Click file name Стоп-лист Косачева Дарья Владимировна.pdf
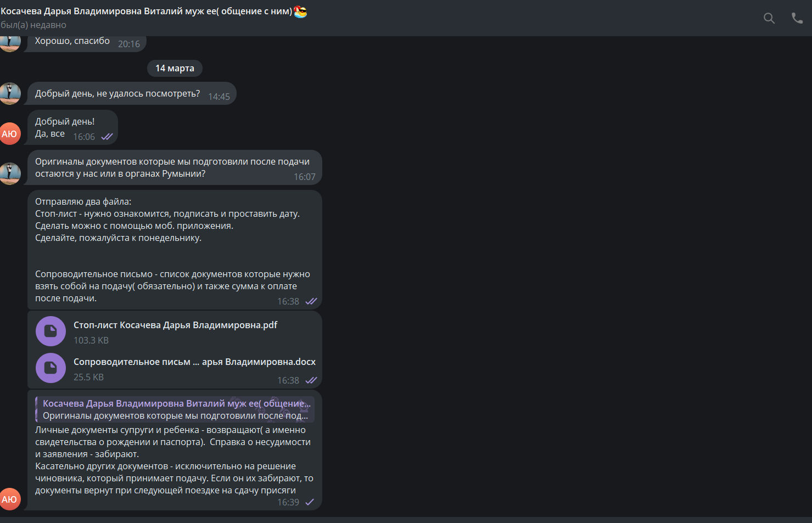This screenshot has width=812, height=523. click(x=175, y=325)
